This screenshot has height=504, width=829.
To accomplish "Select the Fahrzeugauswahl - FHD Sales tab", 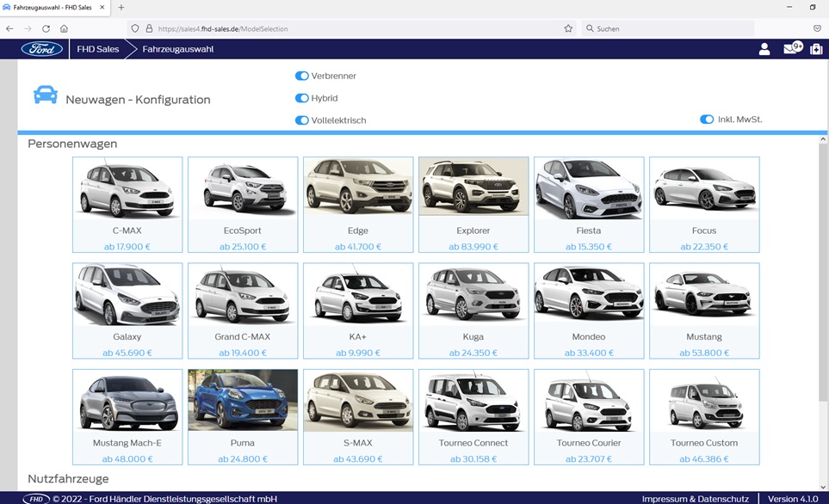I will 55,8.
